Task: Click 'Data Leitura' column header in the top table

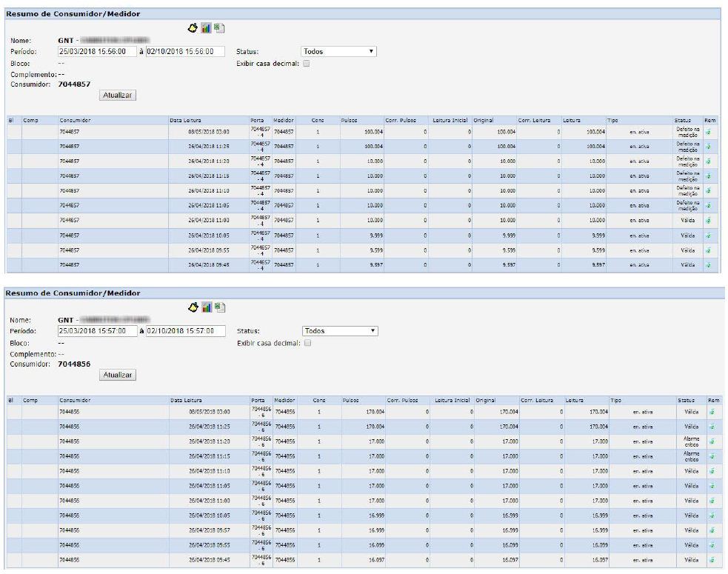Action: pos(185,119)
